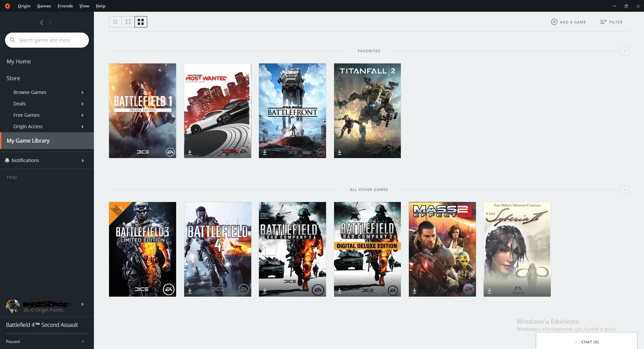Open Battlefield 4 Second Assault download item
Screen dimensions: 644x349
click(42, 325)
